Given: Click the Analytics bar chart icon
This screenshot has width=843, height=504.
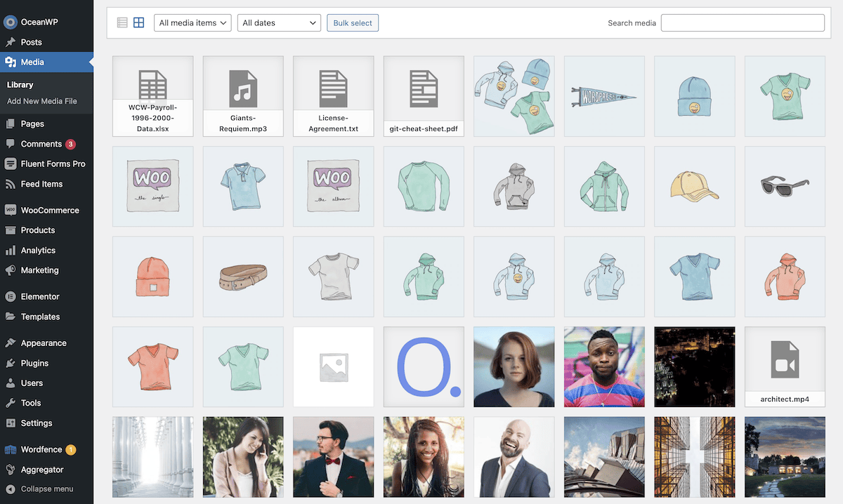Looking at the screenshot, I should [10, 251].
